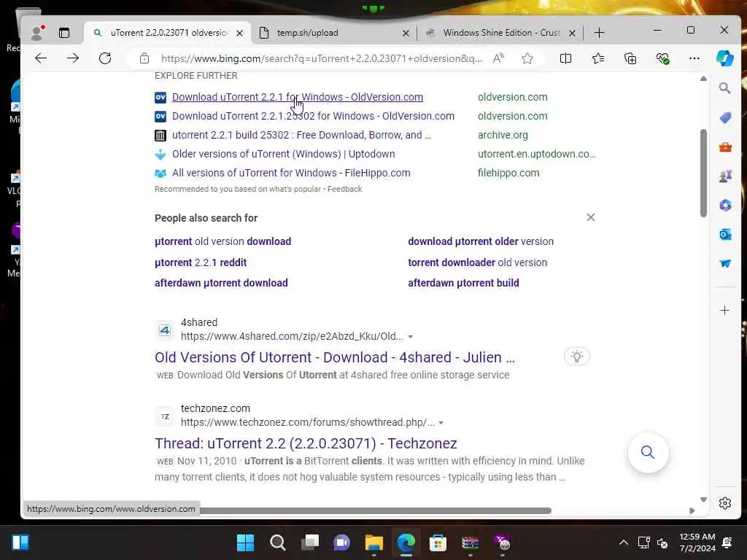
Task: Search µtorrent 2.2.1 reddit
Action: coord(201,262)
